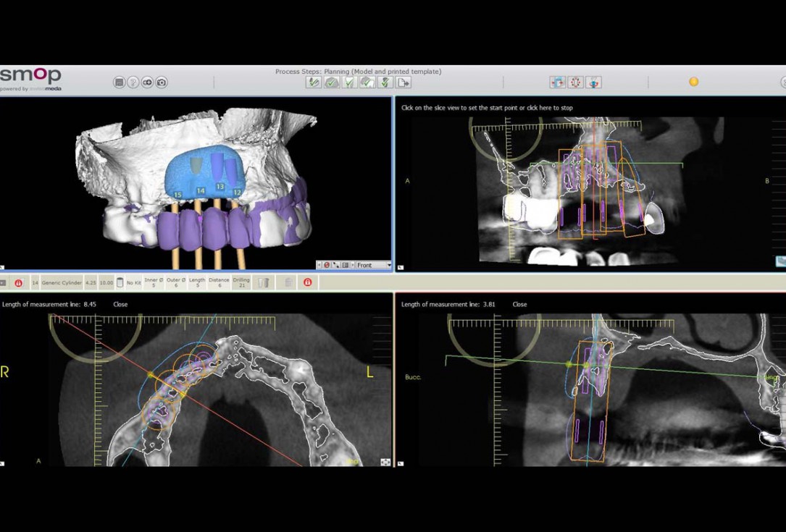Screen dimensions: 786x532
Task: Click the cylinder icon next to No Kit
Action: tap(119, 281)
